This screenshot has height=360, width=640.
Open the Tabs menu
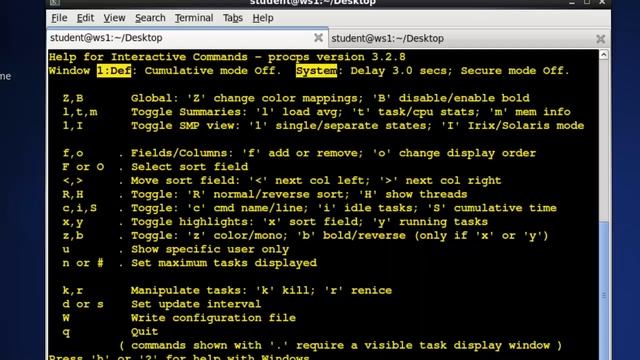click(233, 18)
